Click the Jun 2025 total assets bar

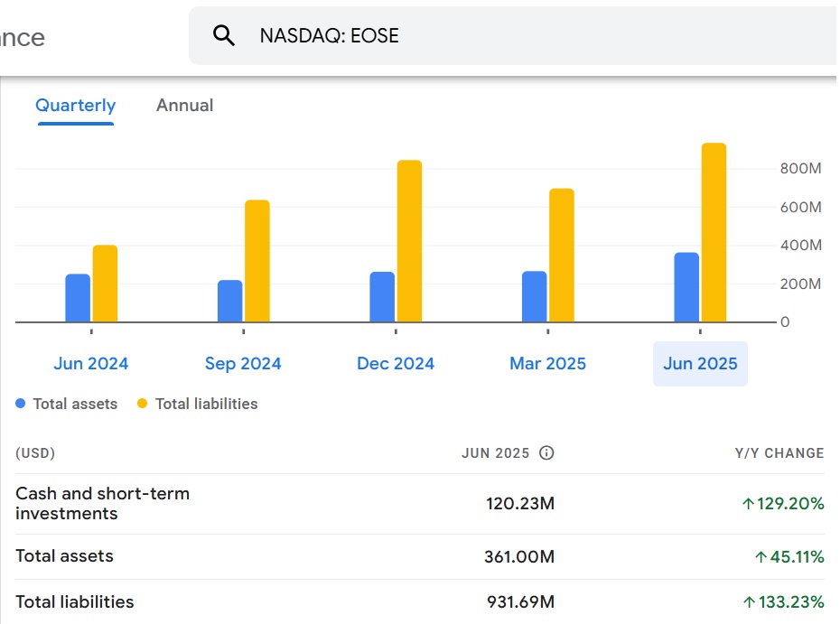686,287
